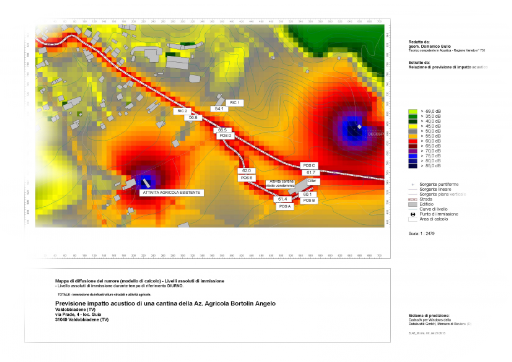Viewport: 512px width, 362px height.
Task: Click the 54.1 noise value label
Action: tap(219, 109)
